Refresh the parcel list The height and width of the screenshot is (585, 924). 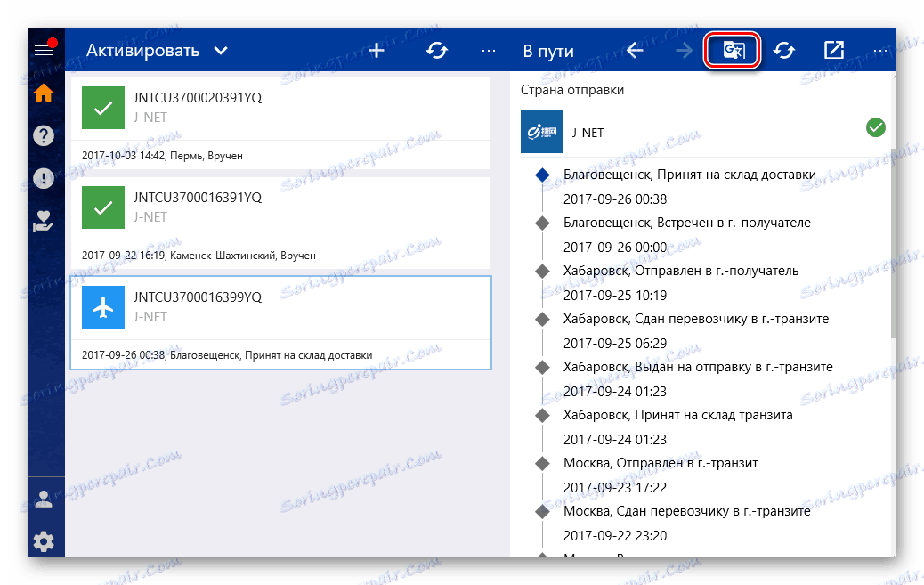436,51
